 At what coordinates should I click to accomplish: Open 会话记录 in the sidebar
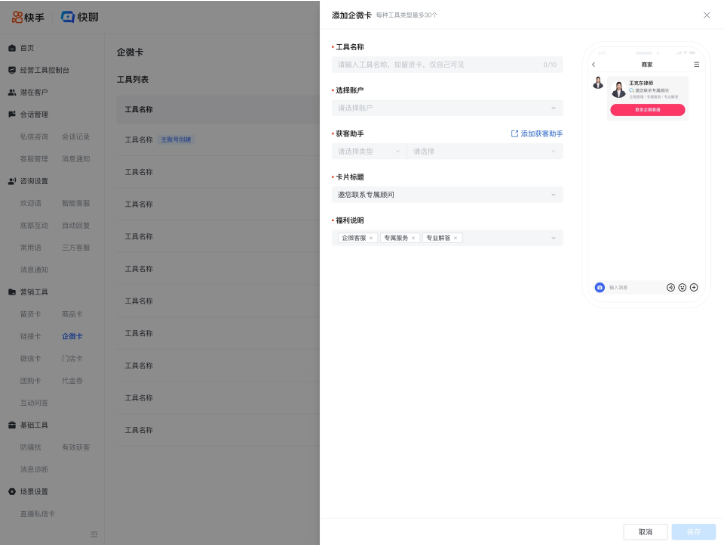coord(76,137)
